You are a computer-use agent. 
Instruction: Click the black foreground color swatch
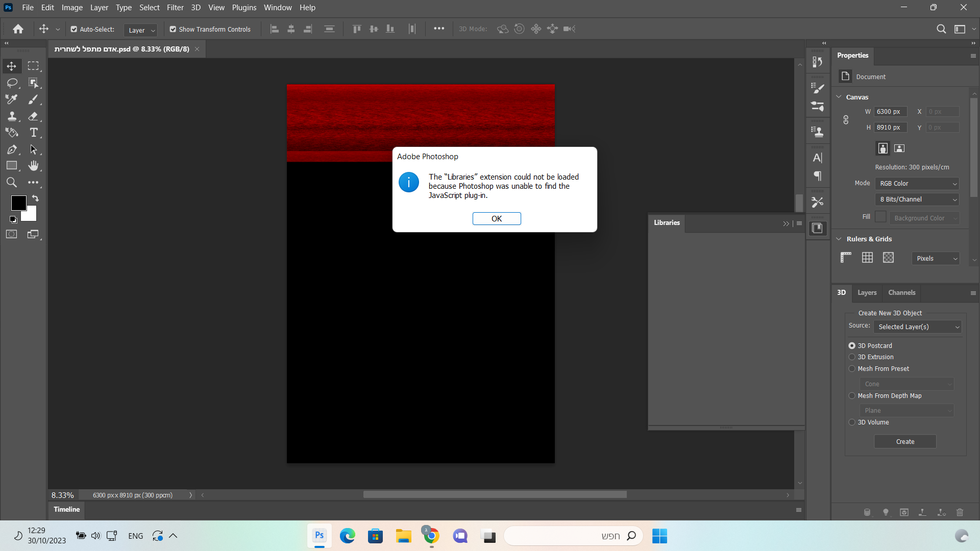coord(18,203)
